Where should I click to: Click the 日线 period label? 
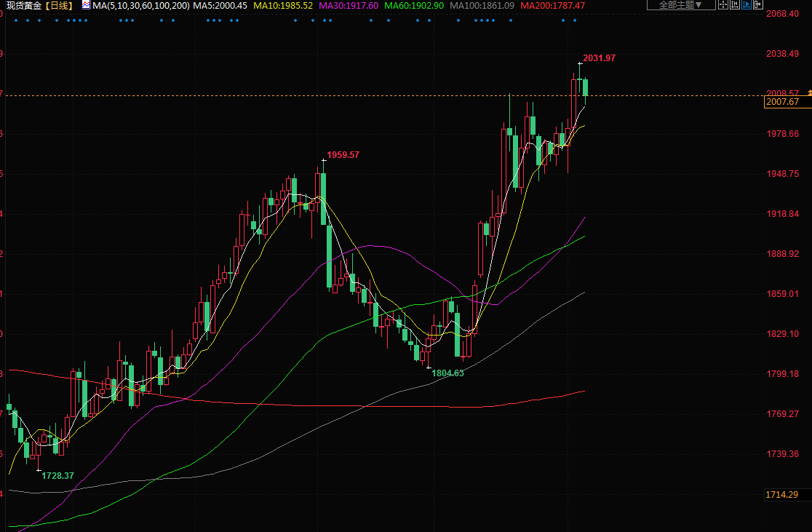(59, 5)
